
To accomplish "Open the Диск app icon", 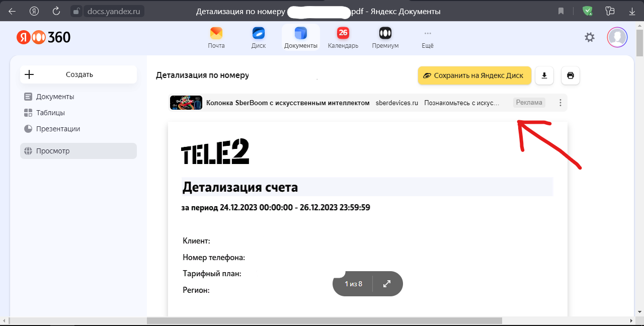I will click(258, 34).
